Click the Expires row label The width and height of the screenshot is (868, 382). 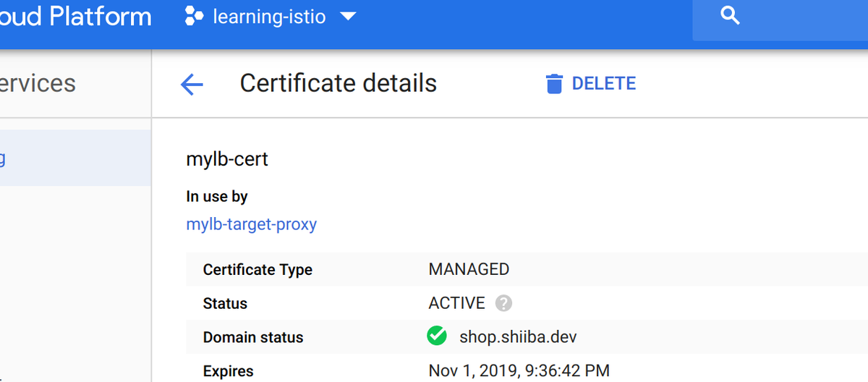point(229,372)
